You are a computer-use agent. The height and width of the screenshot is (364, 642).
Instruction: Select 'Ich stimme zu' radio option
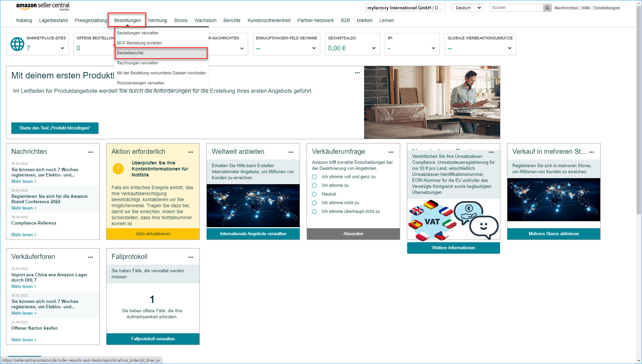click(x=314, y=186)
